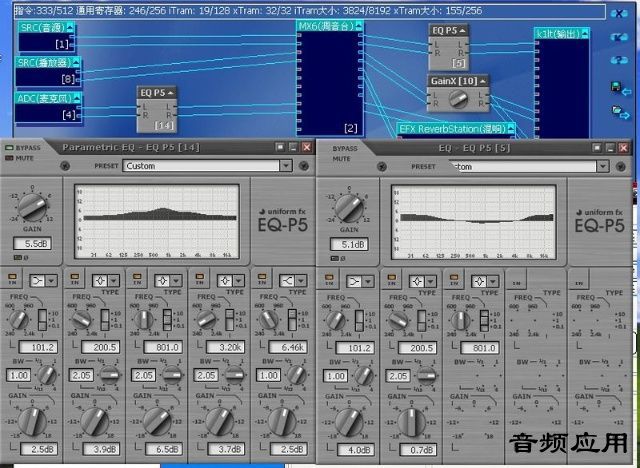Expand the k1lt(输出) module arrow
The image size is (640, 468).
tap(584, 33)
